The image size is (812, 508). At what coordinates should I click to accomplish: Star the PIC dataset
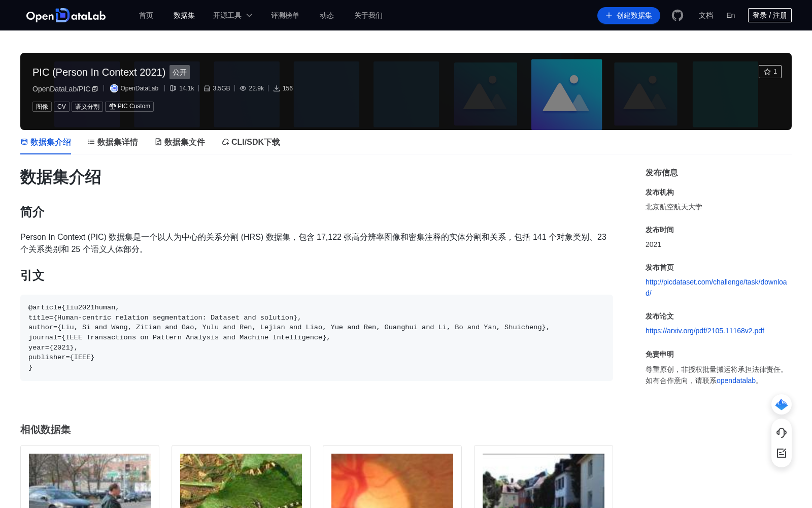770,72
